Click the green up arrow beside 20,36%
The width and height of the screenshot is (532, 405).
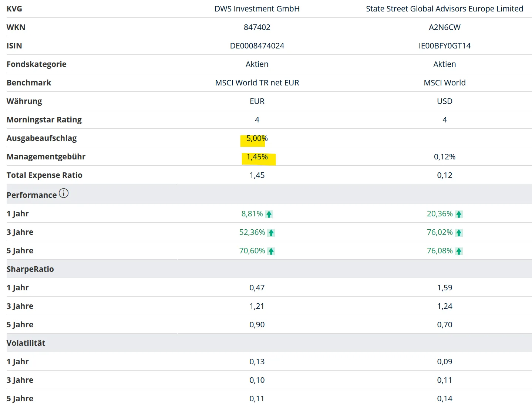click(x=459, y=214)
